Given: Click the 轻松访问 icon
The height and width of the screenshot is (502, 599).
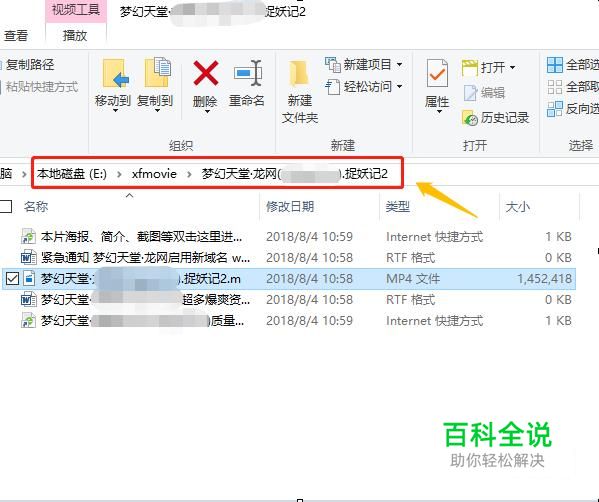Looking at the screenshot, I should click(x=332, y=87).
